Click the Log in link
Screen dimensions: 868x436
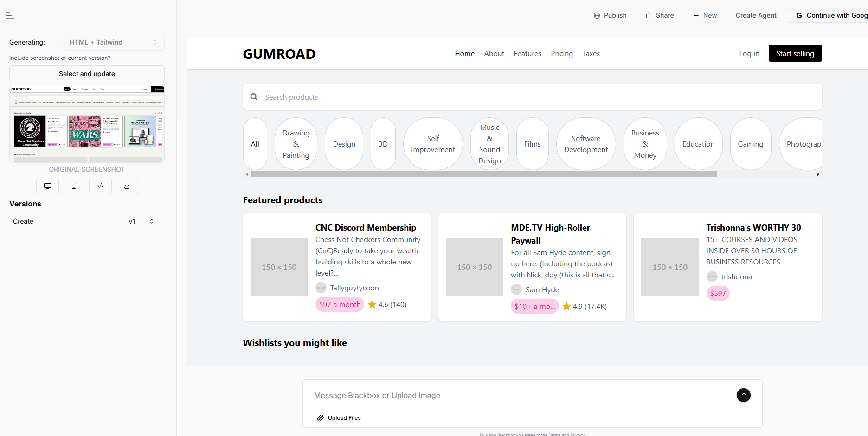pyautogui.click(x=749, y=54)
